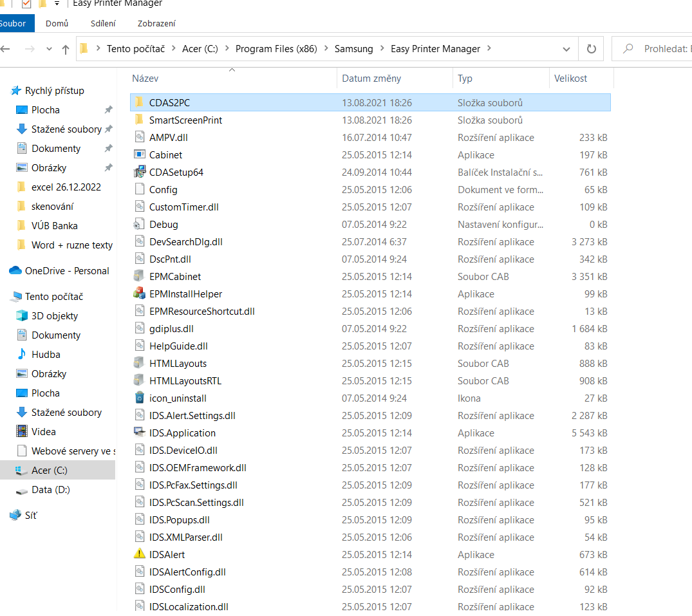Select IDSAlertConfig.dll file

[x=187, y=572]
